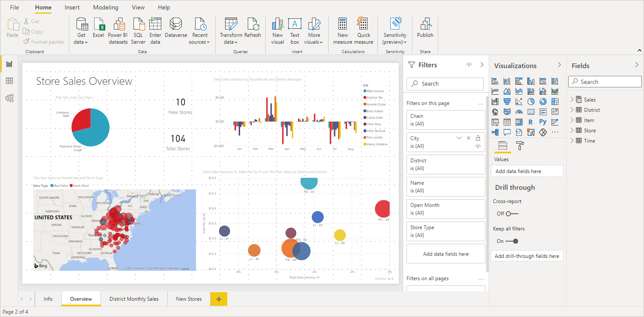
Task: Add a new page with plus button
Action: point(219,299)
